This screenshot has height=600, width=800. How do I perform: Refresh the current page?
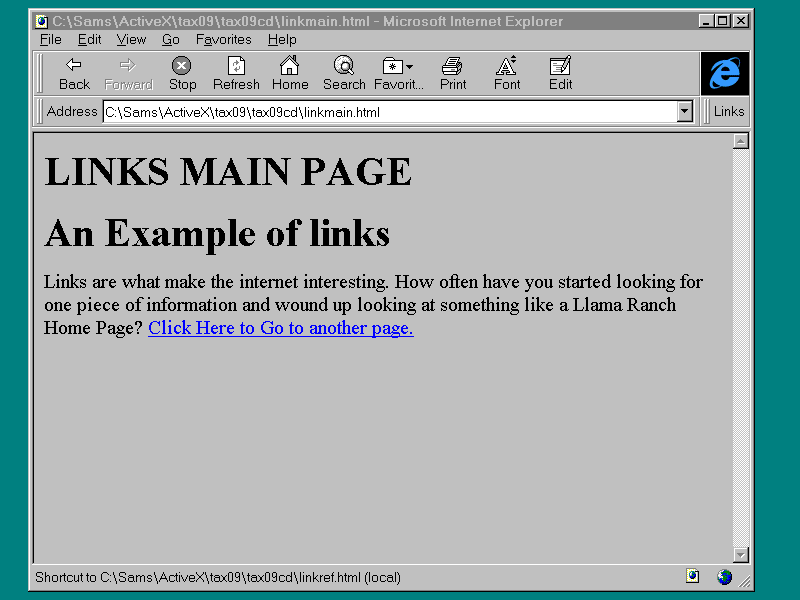[x=236, y=66]
